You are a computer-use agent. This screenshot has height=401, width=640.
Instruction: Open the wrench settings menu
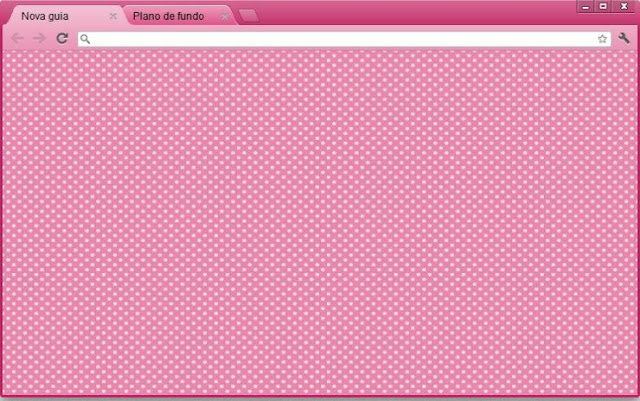pyautogui.click(x=624, y=38)
